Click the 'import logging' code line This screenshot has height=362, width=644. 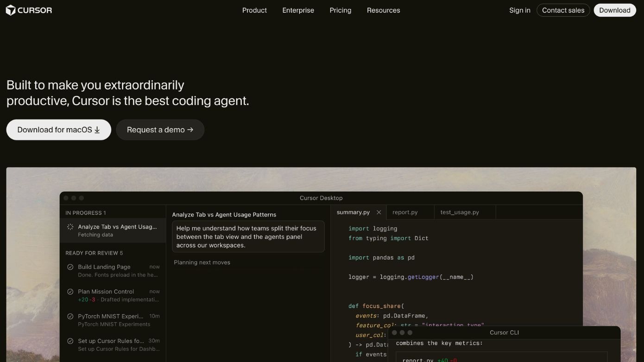click(x=373, y=229)
